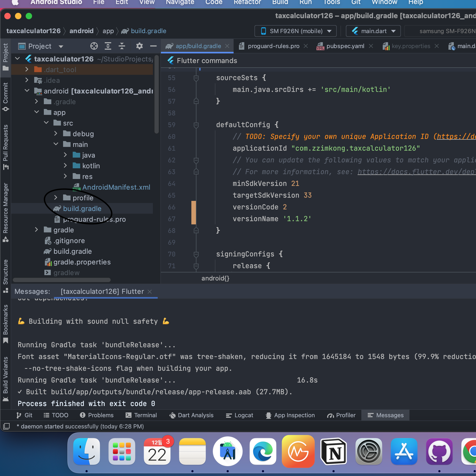
Task: Open the Refactor menu
Action: pyautogui.click(x=247, y=2)
